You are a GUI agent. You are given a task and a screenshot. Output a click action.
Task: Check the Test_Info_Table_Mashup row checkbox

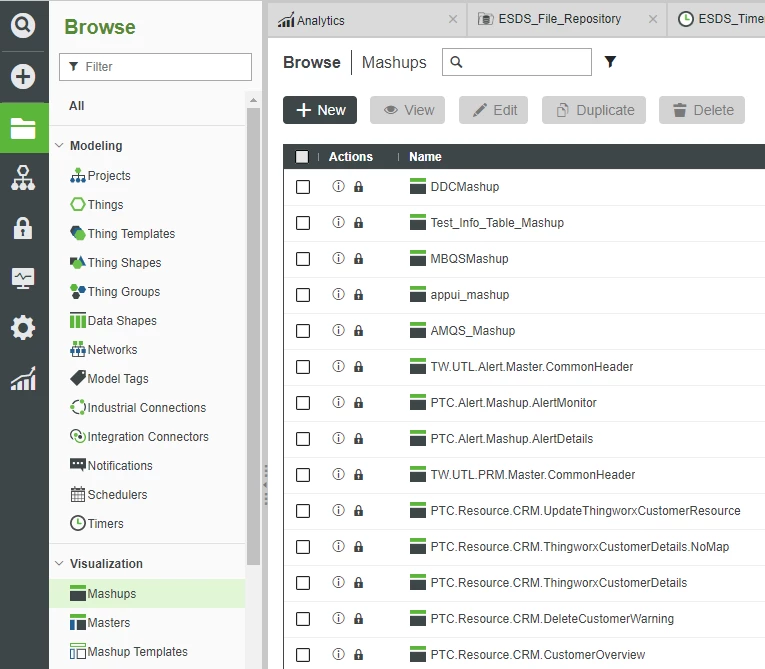click(303, 223)
